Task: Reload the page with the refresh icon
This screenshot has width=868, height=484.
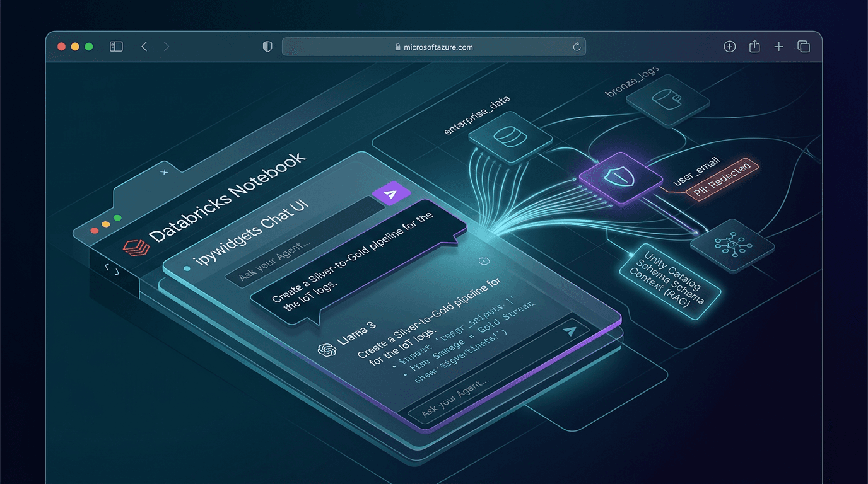Action: tap(576, 47)
